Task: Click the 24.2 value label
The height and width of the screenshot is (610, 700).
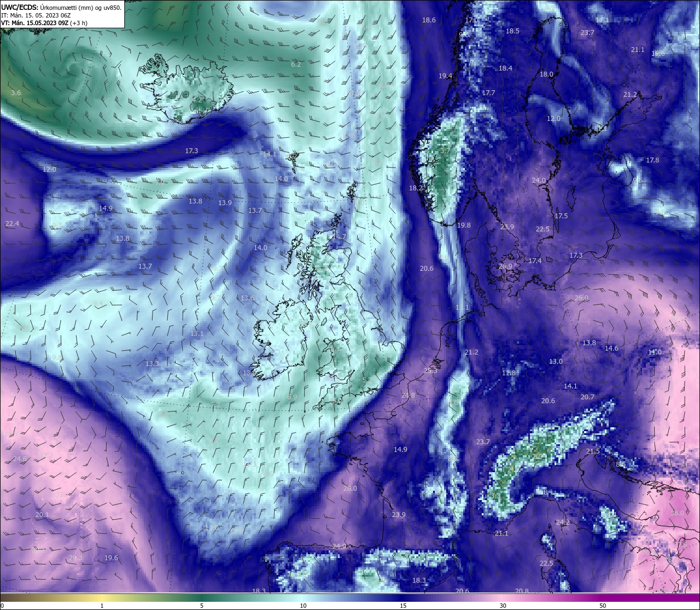Action: pos(563,522)
